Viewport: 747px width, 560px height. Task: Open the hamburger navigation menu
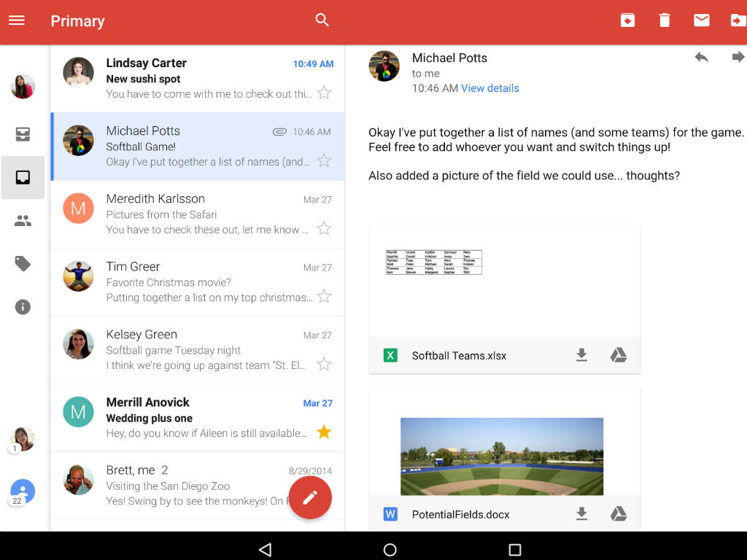pos(17,20)
